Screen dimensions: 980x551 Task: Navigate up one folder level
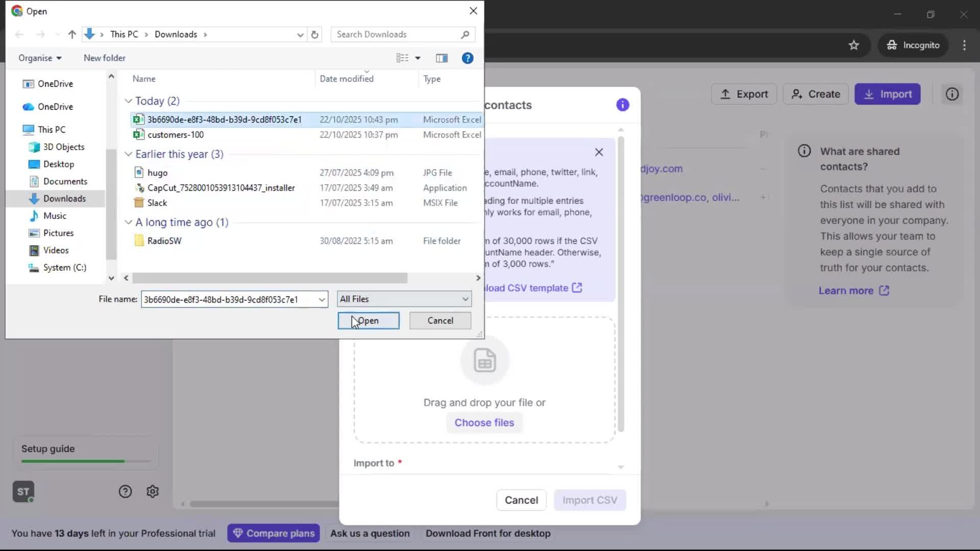tap(71, 34)
